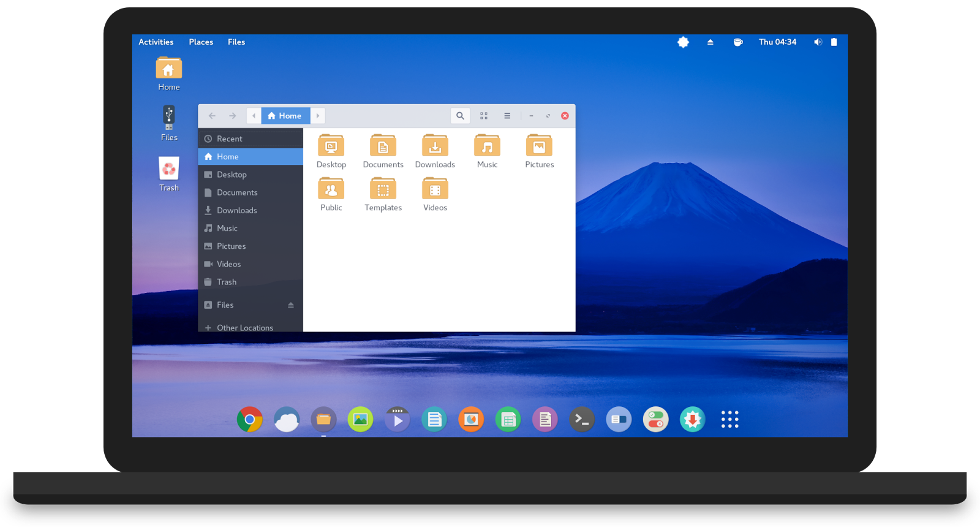Switch to the grid view icon
The image size is (980, 527).
coord(484,116)
